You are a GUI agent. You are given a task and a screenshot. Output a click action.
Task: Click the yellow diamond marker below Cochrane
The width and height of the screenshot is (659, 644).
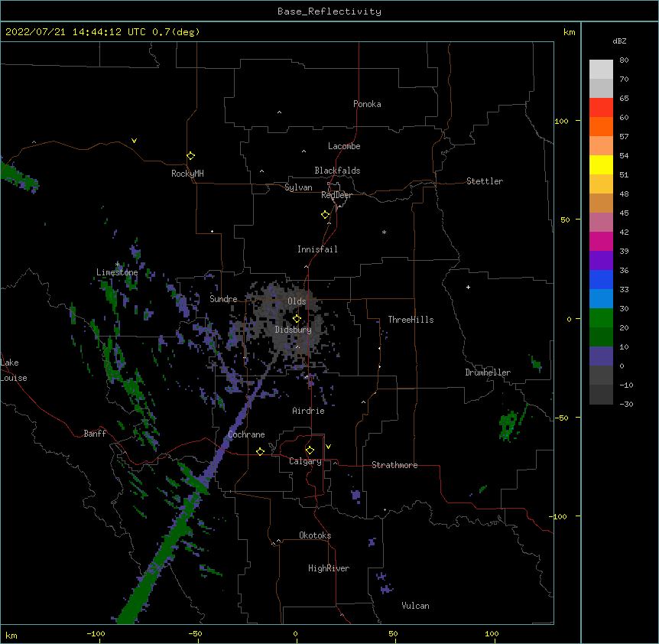[260, 451]
